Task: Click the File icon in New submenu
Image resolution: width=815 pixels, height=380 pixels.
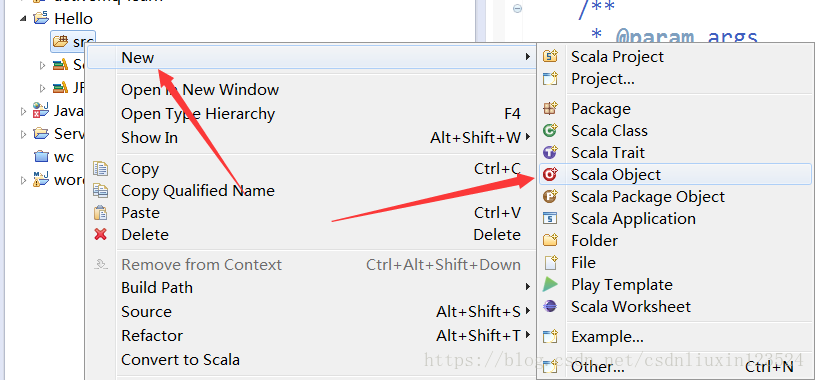Action: 550,262
